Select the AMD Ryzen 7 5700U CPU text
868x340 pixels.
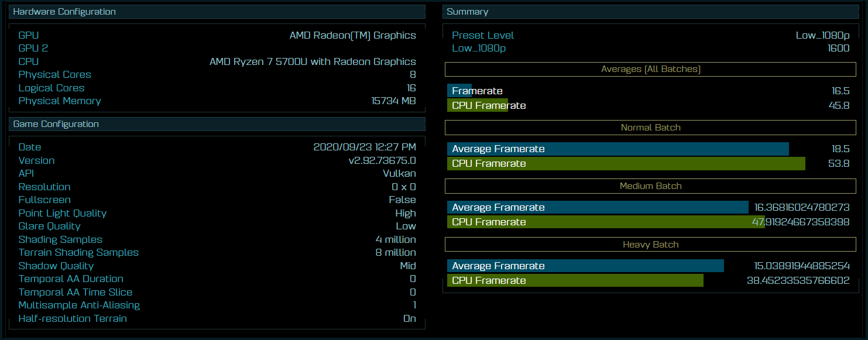(x=313, y=61)
